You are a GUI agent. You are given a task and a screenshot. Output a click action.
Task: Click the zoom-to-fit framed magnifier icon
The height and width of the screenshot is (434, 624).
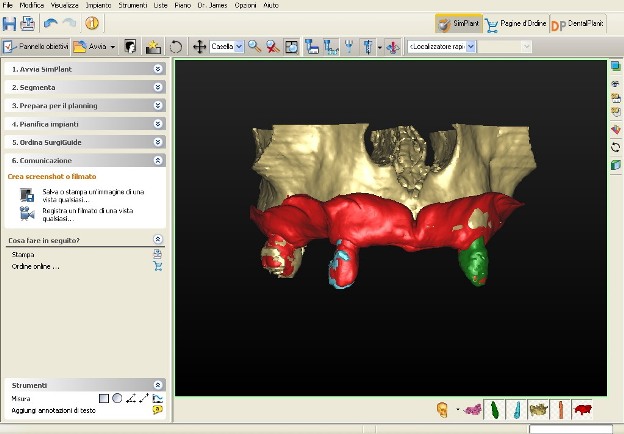tap(292, 47)
